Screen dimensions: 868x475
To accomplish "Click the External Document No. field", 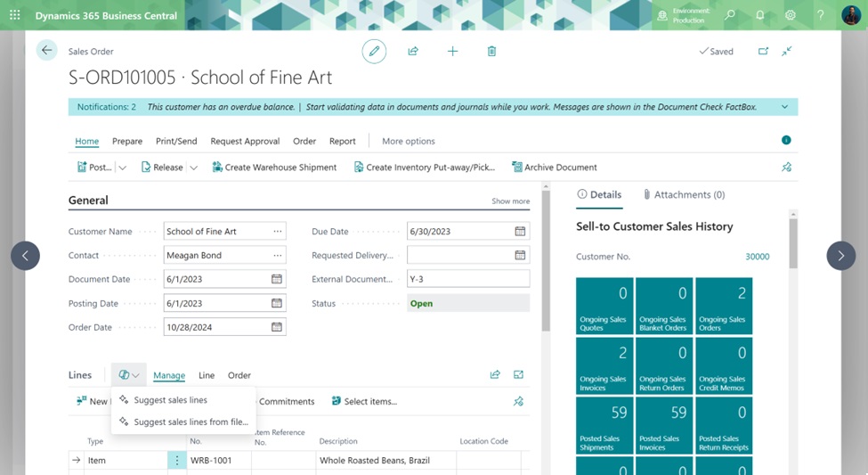I will [x=467, y=279].
